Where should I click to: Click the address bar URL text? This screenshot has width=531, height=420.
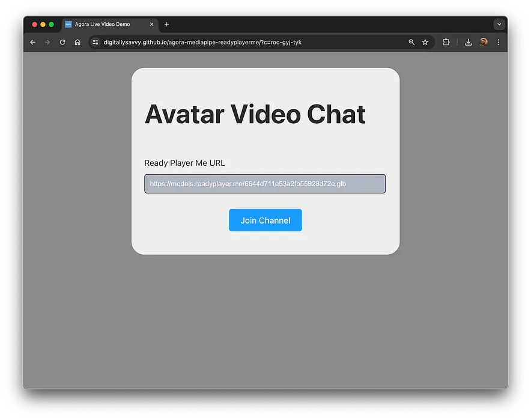202,42
